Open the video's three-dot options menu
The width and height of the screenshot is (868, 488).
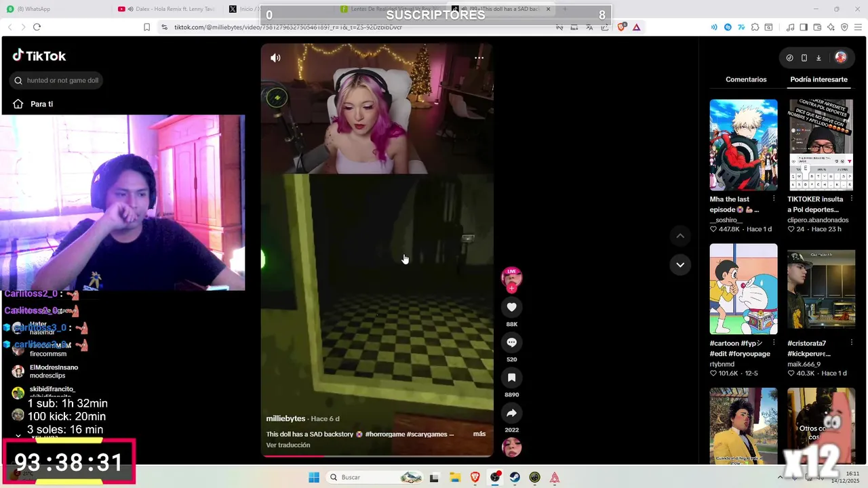pos(479,58)
